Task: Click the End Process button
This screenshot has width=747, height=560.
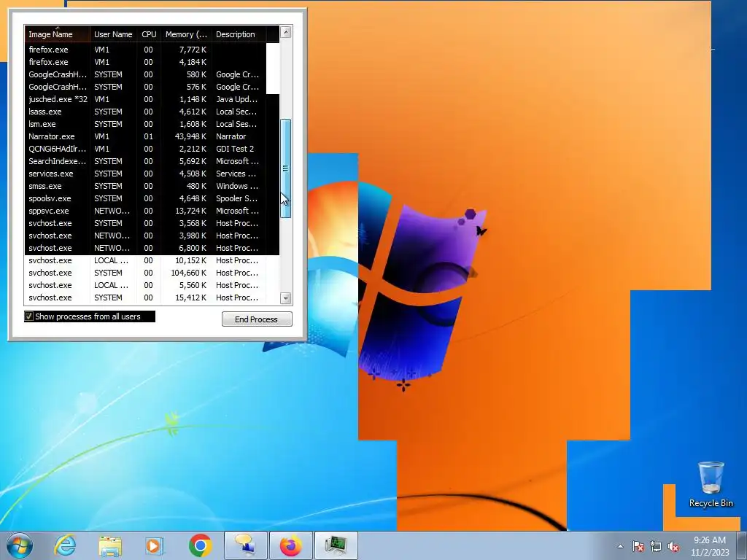Action: (x=257, y=319)
